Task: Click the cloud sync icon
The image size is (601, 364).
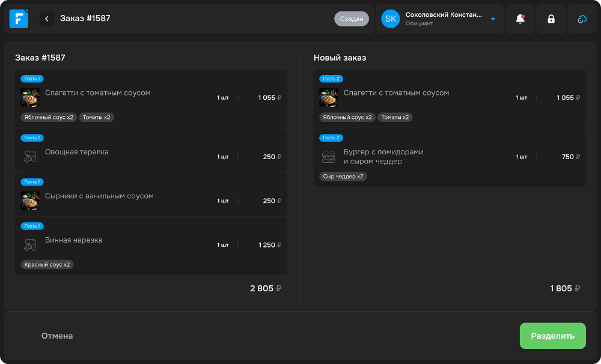Action: point(582,19)
